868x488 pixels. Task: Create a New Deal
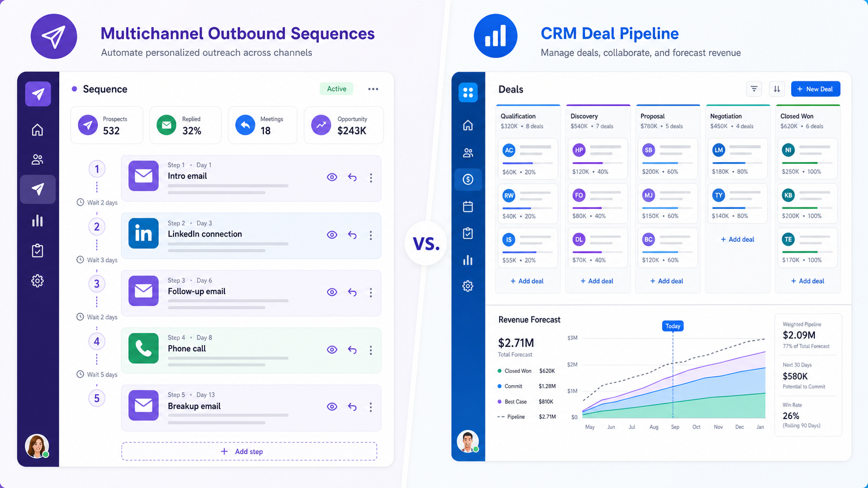pos(815,89)
